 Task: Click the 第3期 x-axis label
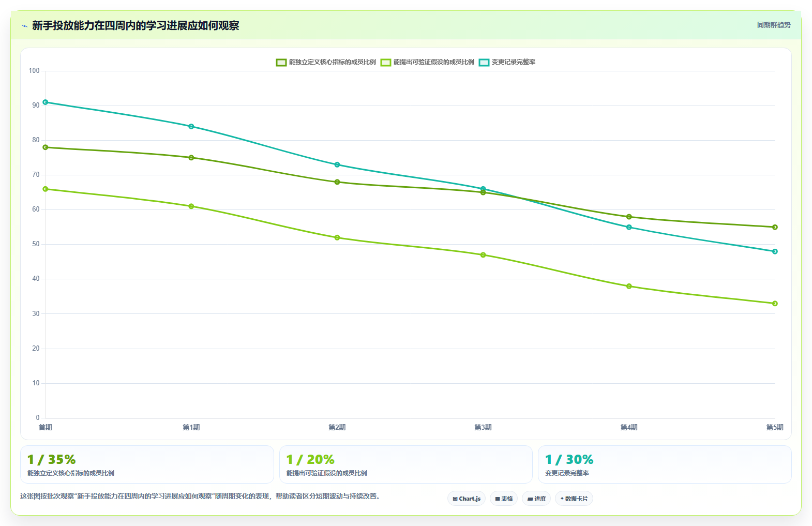[x=483, y=427]
